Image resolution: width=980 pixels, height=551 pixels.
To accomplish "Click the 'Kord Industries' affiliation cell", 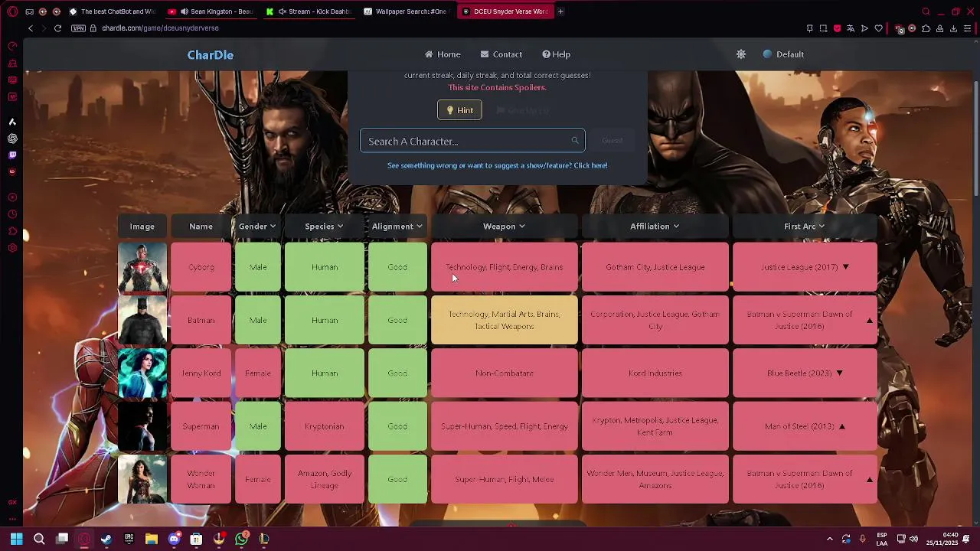I will click(x=655, y=373).
